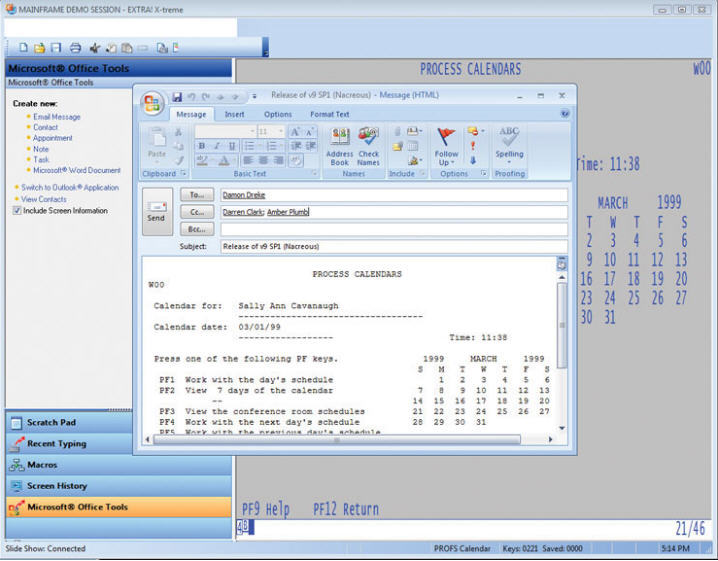Open message window help icon
The image size is (718, 561).
click(565, 114)
